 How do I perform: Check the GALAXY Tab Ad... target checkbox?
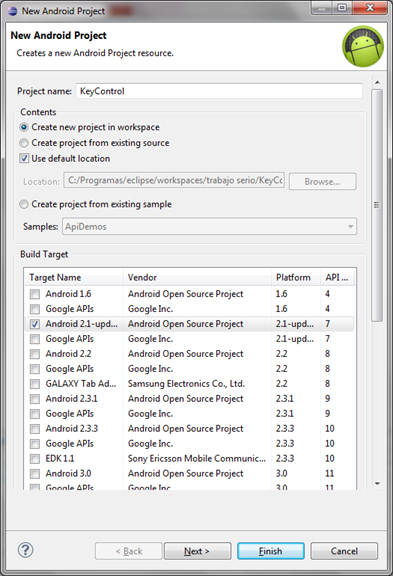point(35,384)
